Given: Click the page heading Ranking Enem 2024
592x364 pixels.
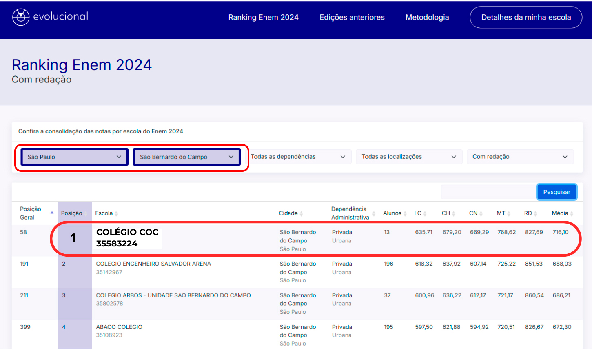Looking at the screenshot, I should (x=82, y=65).
